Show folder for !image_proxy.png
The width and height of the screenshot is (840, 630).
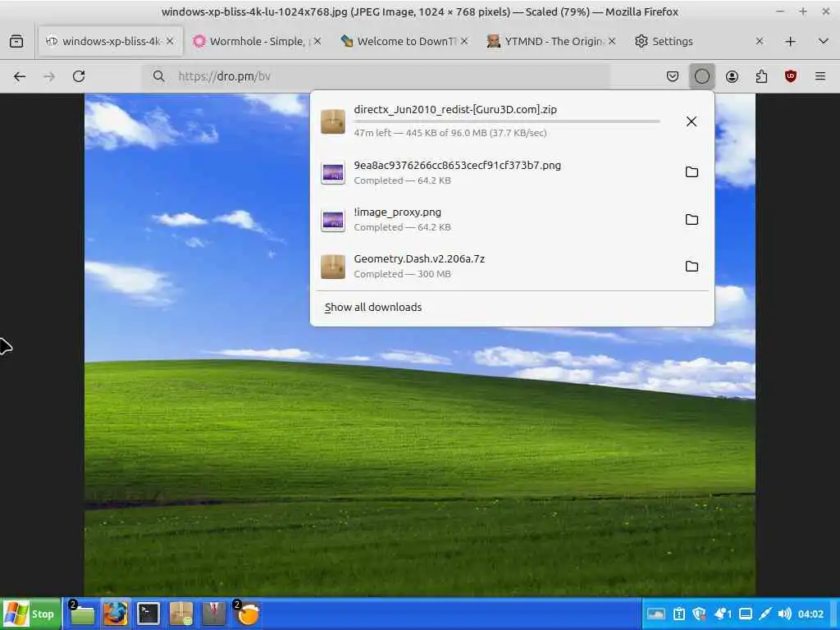[x=692, y=219]
